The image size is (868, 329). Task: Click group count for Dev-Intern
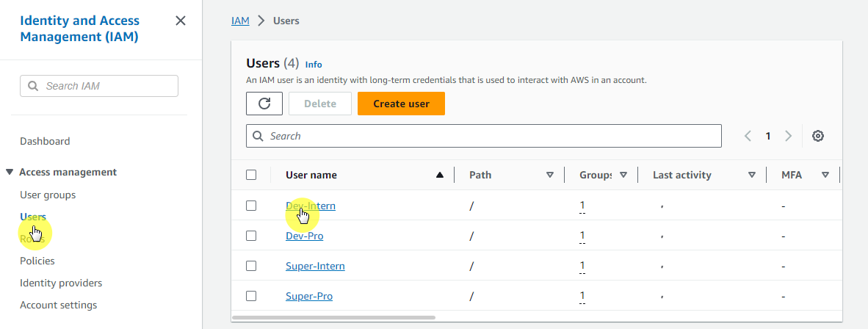pos(582,206)
